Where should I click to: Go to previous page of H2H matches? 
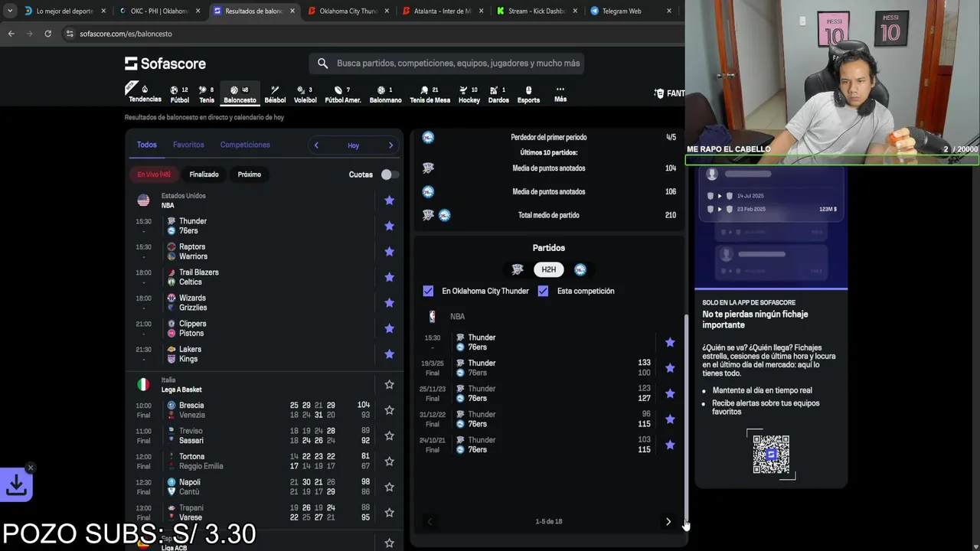tap(430, 522)
